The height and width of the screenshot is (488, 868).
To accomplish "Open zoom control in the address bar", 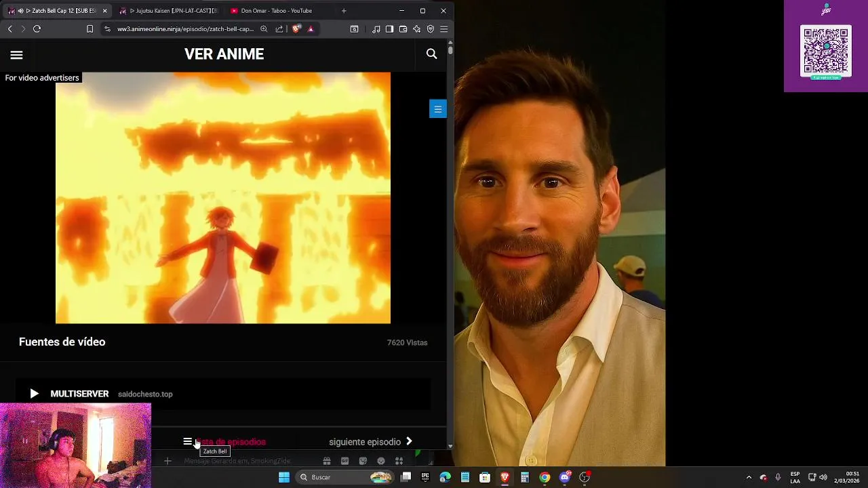I will pos(264,29).
